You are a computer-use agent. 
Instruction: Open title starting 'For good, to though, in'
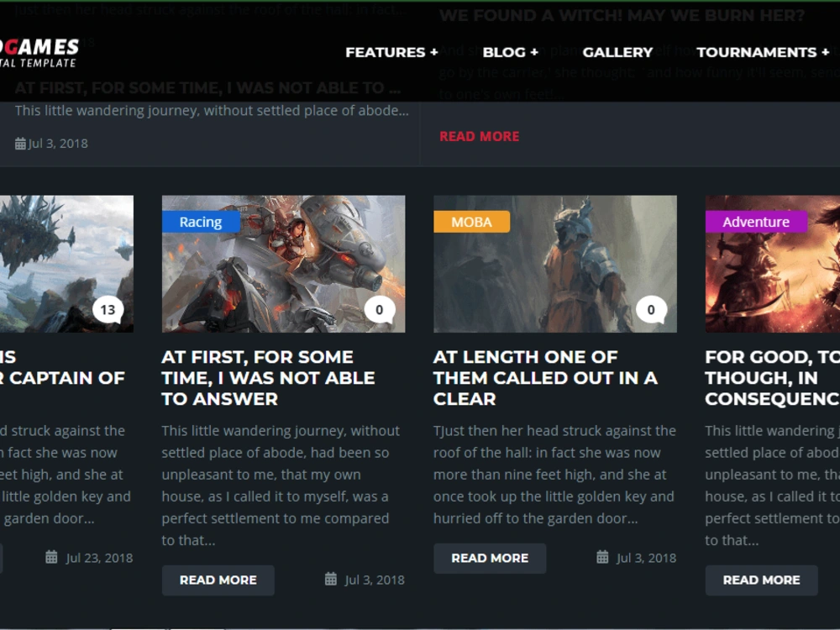[773, 378]
